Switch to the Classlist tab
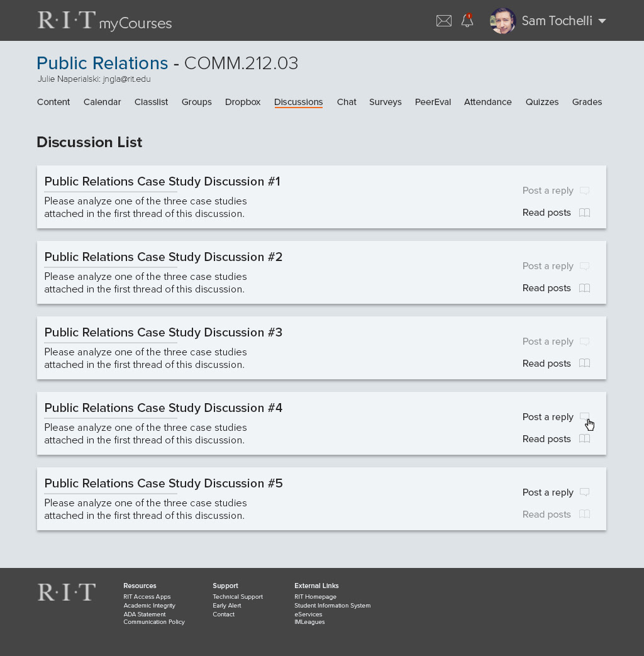The width and height of the screenshot is (644, 656). pyautogui.click(x=151, y=102)
